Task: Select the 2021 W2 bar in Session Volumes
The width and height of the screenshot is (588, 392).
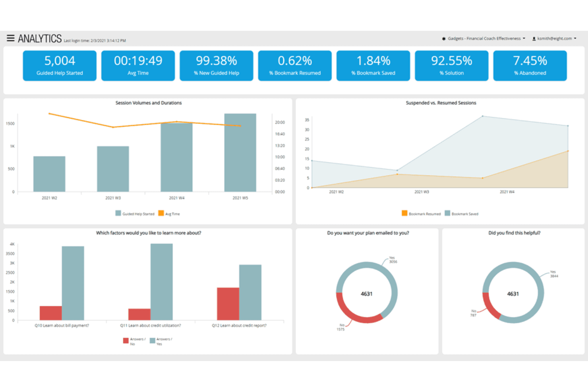Action: (x=49, y=174)
